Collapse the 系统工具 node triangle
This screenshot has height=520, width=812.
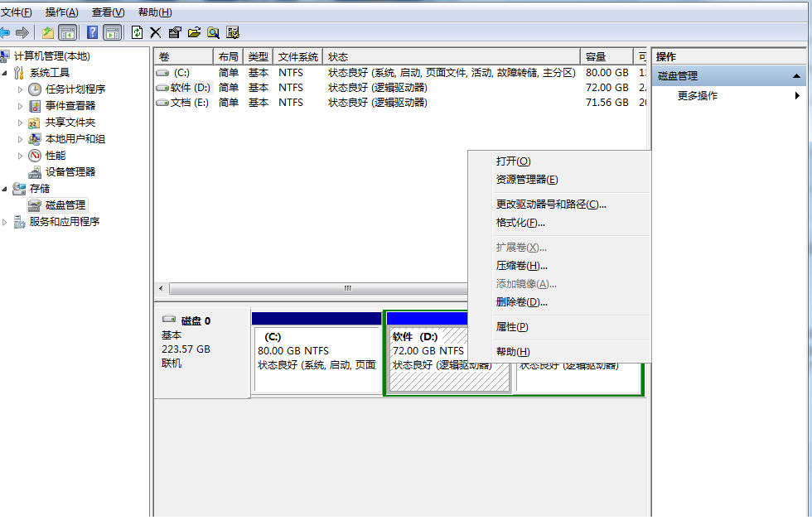pyautogui.click(x=5, y=73)
